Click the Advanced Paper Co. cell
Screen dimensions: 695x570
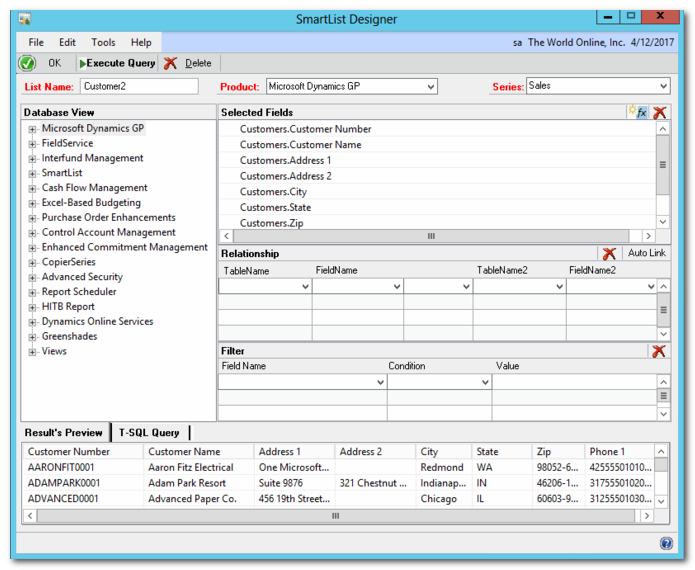192,499
